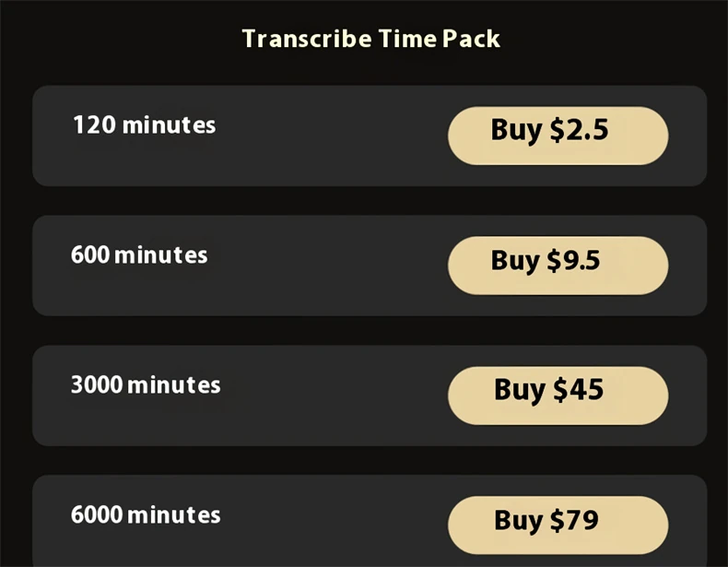
Task: Buy the 120 minutes pack for $2.5
Action: 558,136
